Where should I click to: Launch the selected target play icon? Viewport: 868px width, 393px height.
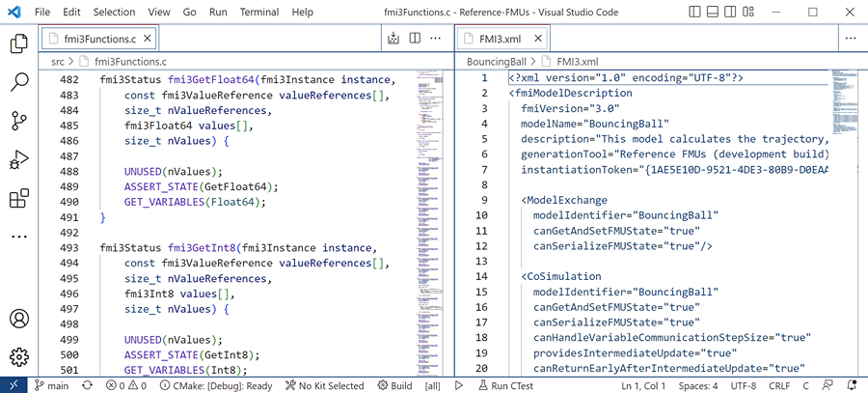point(459,386)
